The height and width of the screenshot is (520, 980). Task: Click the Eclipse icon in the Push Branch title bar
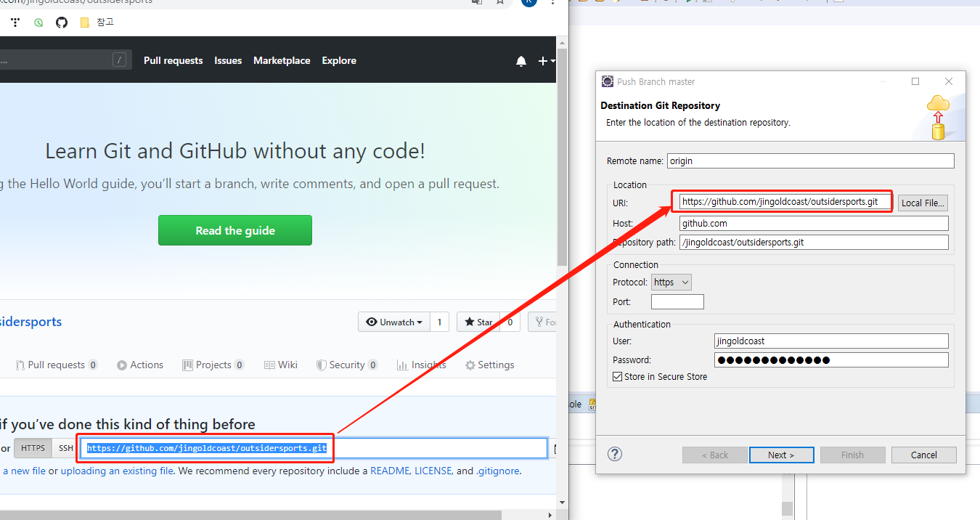point(608,81)
